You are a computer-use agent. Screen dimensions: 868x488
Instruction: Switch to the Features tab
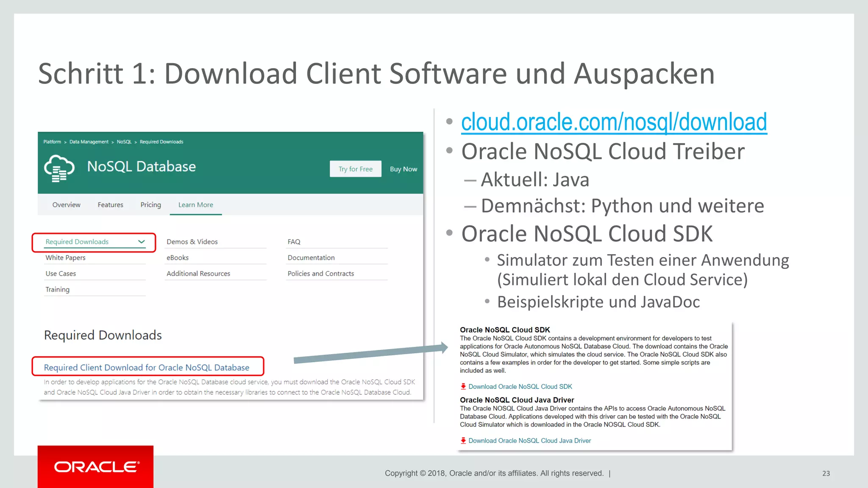pos(110,205)
